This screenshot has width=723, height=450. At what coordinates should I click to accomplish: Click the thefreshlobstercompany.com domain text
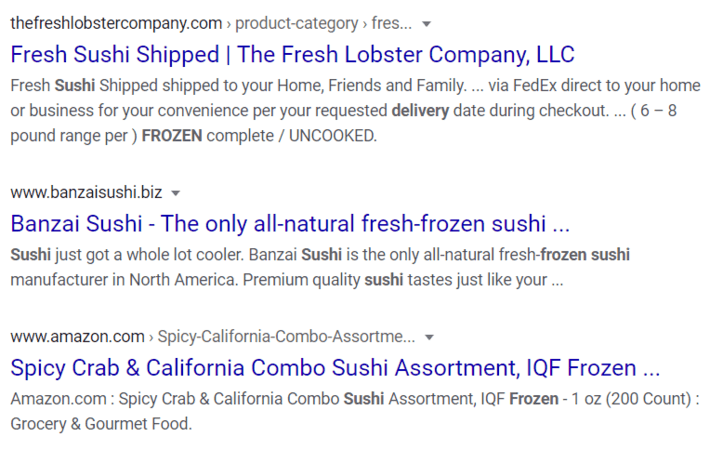click(116, 23)
